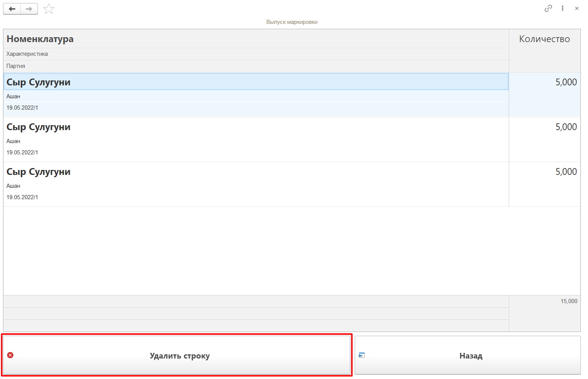Click quantity 5,000 in the second row
Viewport: 588px width, 379px height.
point(566,127)
